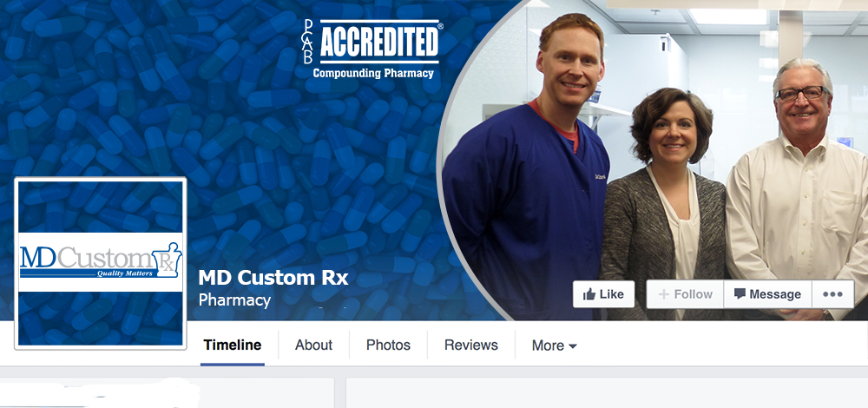
Task: Open the MD Custom profile picture thumbnail
Action: click(x=100, y=264)
